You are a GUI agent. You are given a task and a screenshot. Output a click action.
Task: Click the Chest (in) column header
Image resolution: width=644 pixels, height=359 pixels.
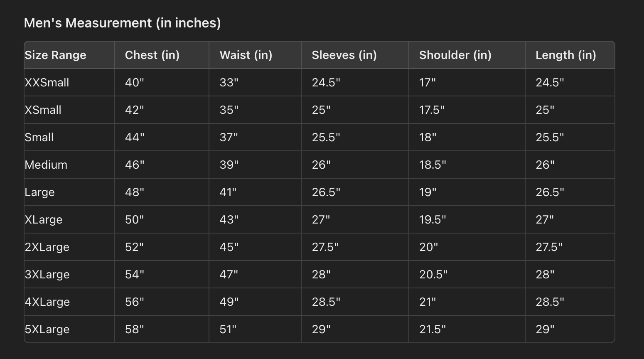(152, 55)
